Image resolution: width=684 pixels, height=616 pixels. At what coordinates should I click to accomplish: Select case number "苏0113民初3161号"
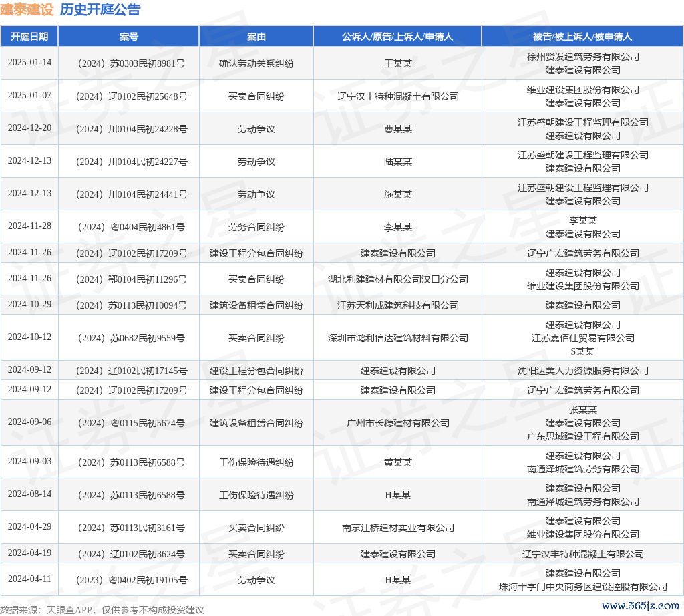148,528
